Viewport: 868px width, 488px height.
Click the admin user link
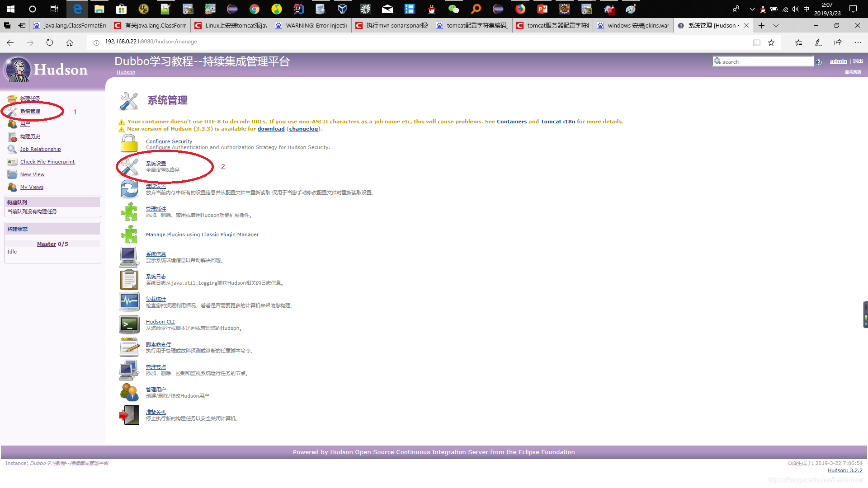click(839, 61)
